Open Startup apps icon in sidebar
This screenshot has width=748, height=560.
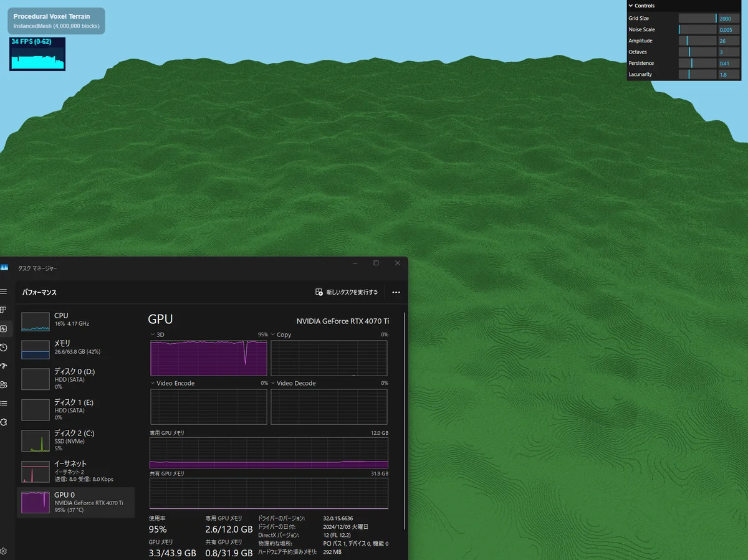3,366
